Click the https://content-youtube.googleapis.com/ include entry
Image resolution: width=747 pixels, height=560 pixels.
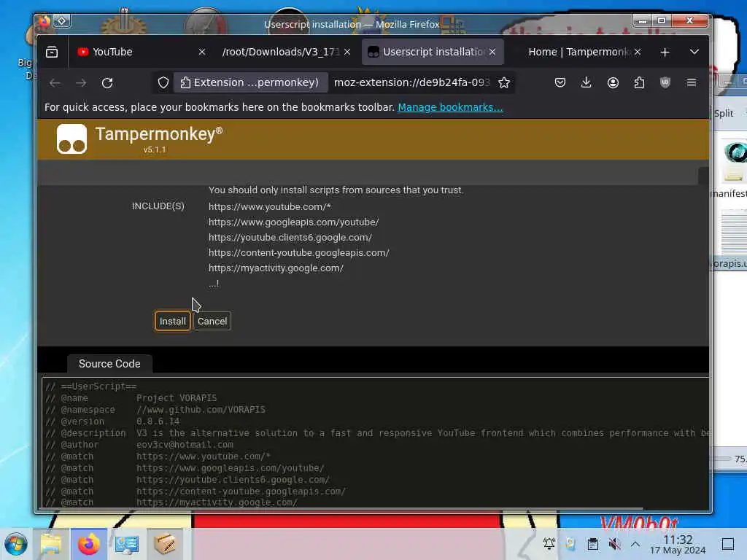(298, 252)
